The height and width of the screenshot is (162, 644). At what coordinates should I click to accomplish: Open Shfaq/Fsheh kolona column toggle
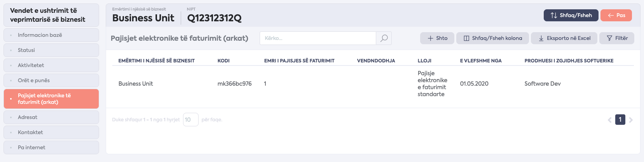tap(492, 38)
